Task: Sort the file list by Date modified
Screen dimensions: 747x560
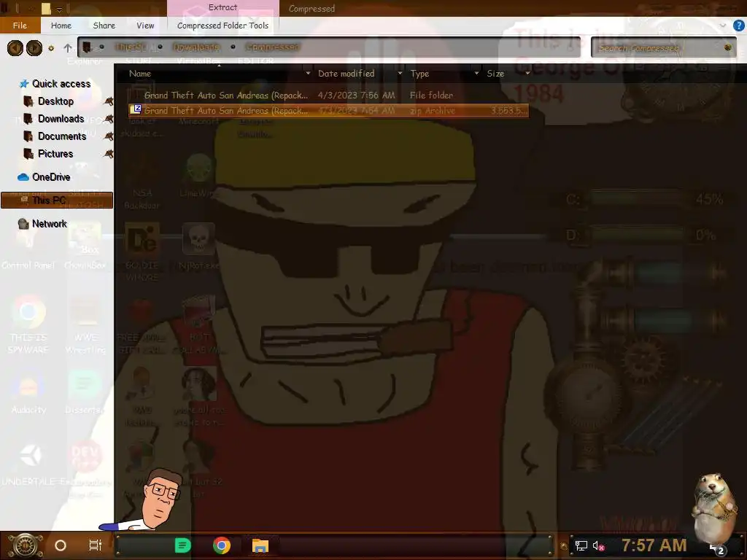Action: point(347,74)
